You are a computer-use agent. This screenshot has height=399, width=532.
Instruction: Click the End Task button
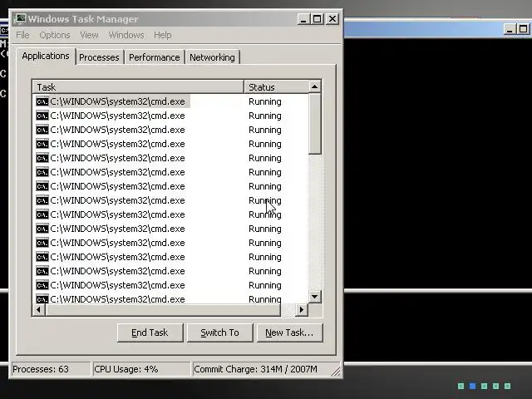tap(150, 332)
